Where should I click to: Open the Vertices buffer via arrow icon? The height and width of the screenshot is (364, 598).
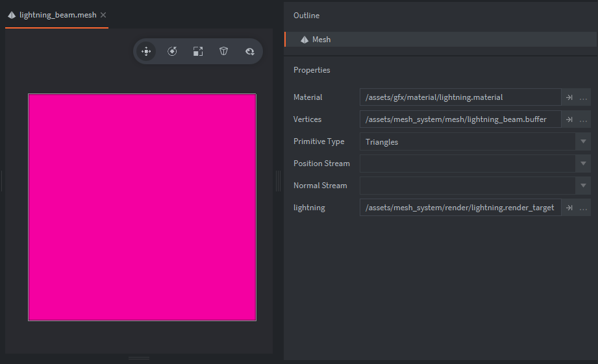click(569, 119)
